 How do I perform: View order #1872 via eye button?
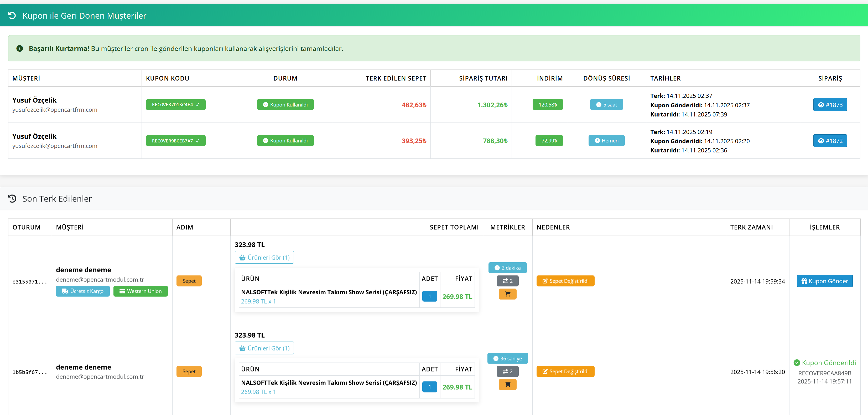pos(830,141)
